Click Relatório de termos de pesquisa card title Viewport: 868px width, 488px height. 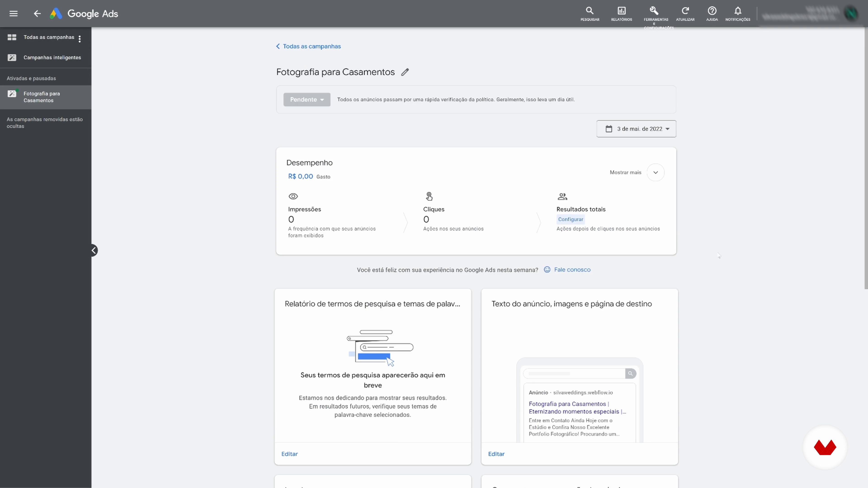pos(372,304)
